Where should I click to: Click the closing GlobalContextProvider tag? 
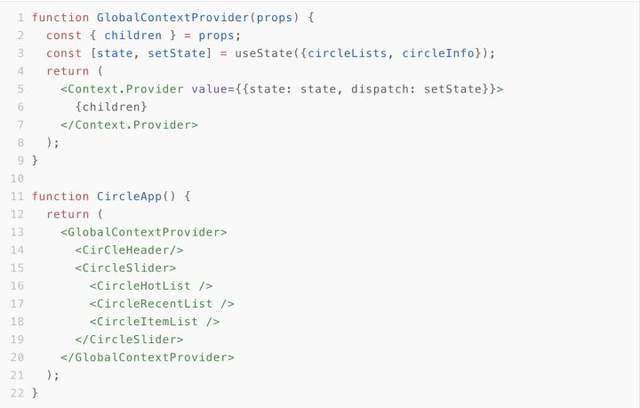click(x=147, y=357)
